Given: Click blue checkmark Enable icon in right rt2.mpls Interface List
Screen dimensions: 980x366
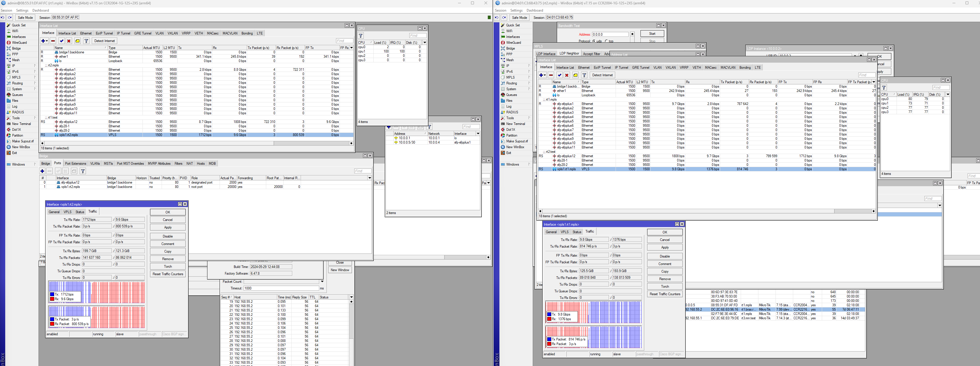Looking at the screenshot, I should tap(559, 75).
